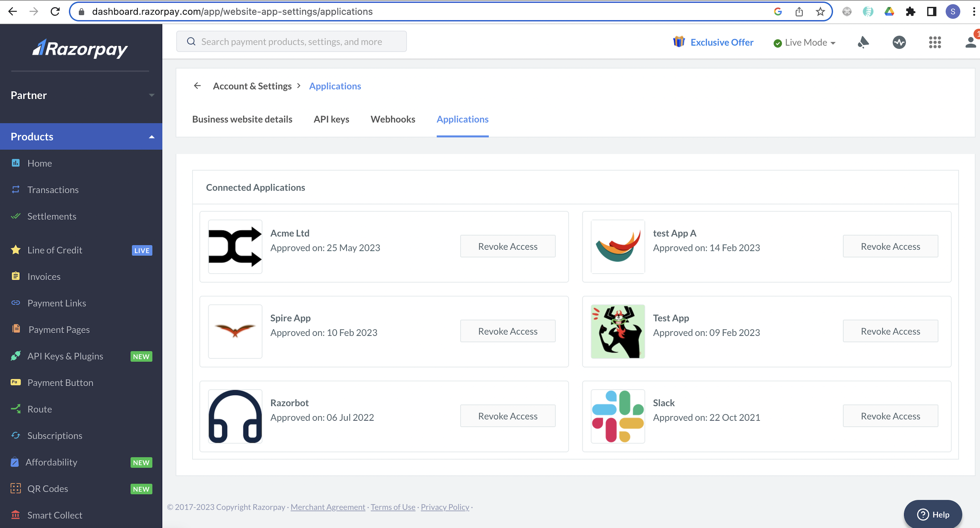Click Revoke Access for Slack

(x=890, y=416)
